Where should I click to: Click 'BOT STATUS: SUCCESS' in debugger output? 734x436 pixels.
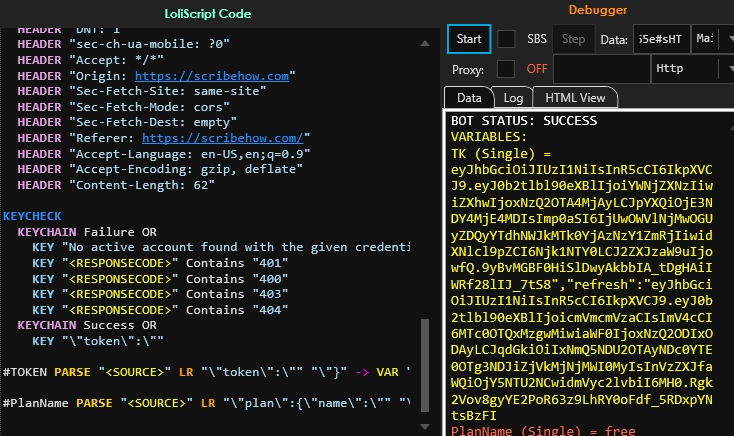(524, 121)
